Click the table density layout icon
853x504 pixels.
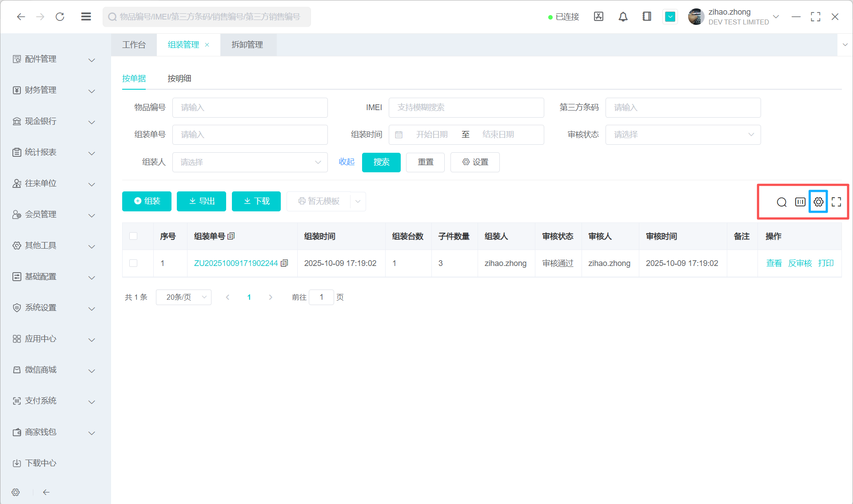(800, 202)
